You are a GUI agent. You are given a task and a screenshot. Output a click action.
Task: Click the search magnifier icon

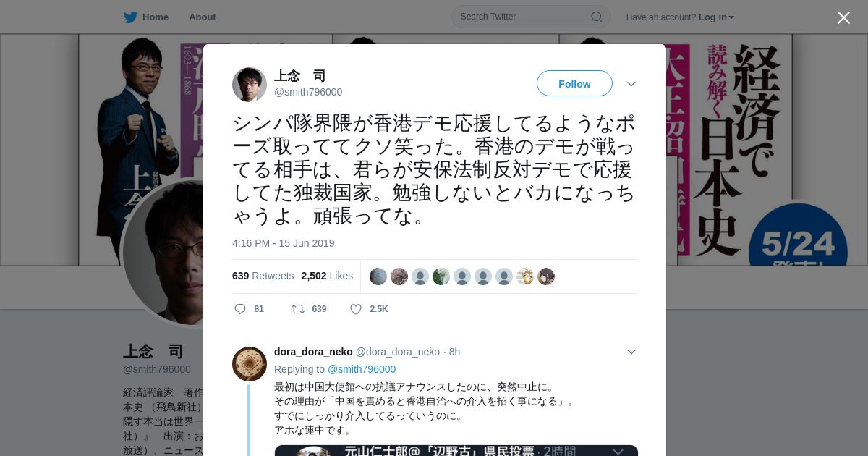pos(596,17)
